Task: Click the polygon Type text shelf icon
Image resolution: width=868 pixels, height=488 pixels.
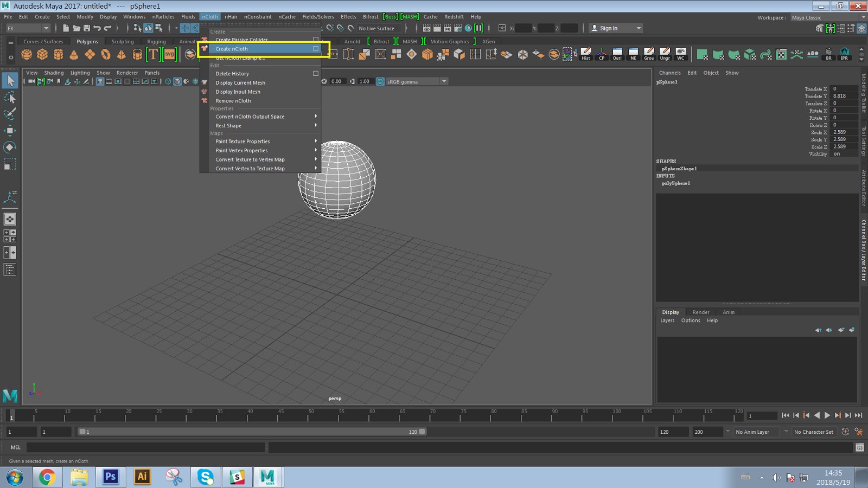Action: [153, 54]
